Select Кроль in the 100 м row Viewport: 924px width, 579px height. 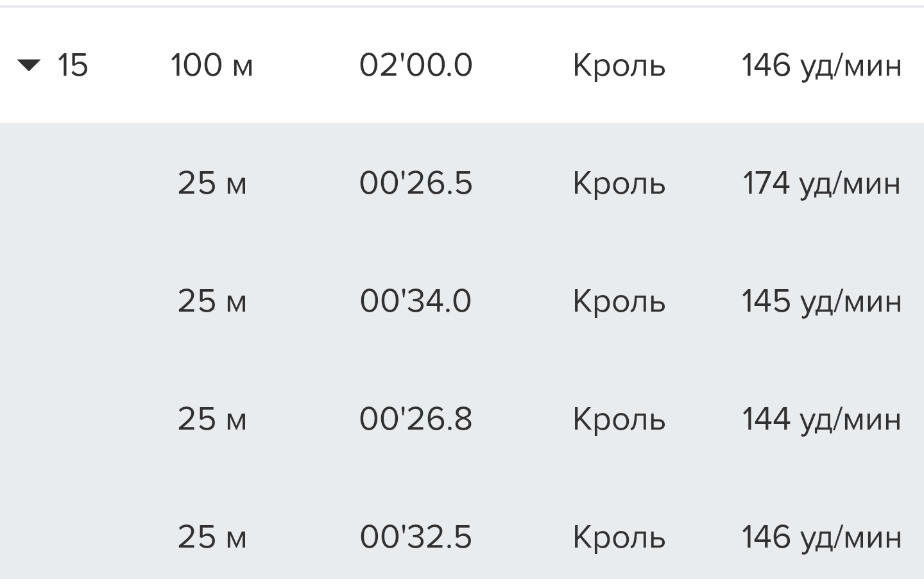[619, 65]
